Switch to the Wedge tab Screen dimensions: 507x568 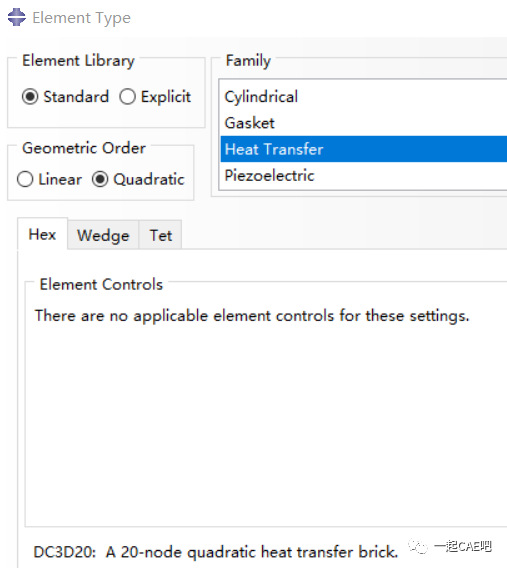click(x=103, y=235)
